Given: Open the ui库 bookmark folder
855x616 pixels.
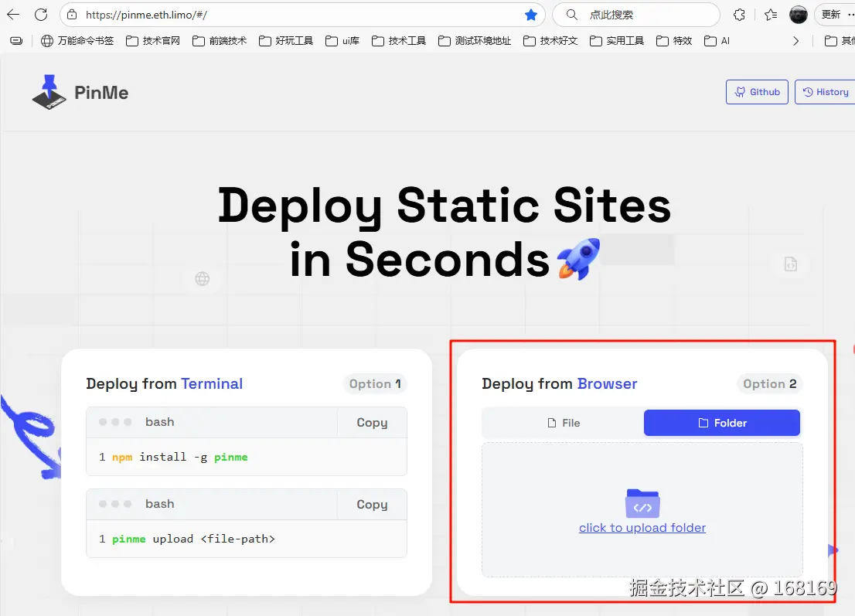Looking at the screenshot, I should 342,41.
